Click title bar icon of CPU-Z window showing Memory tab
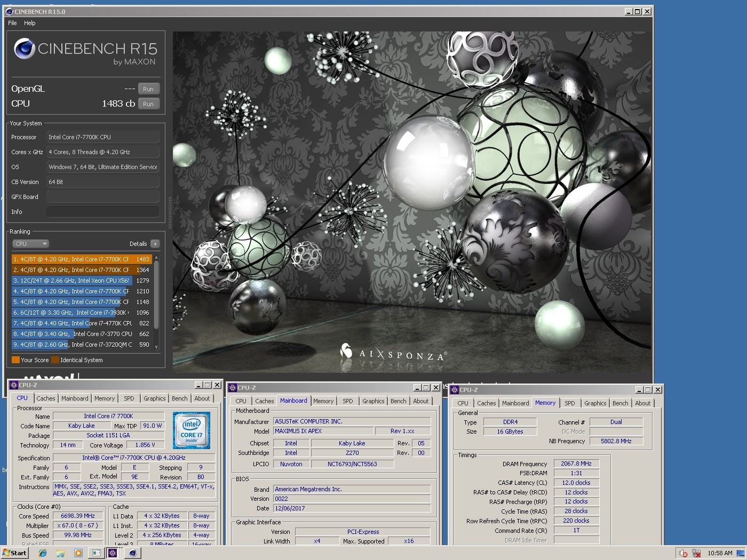The width and height of the screenshot is (747, 560). coord(455,390)
